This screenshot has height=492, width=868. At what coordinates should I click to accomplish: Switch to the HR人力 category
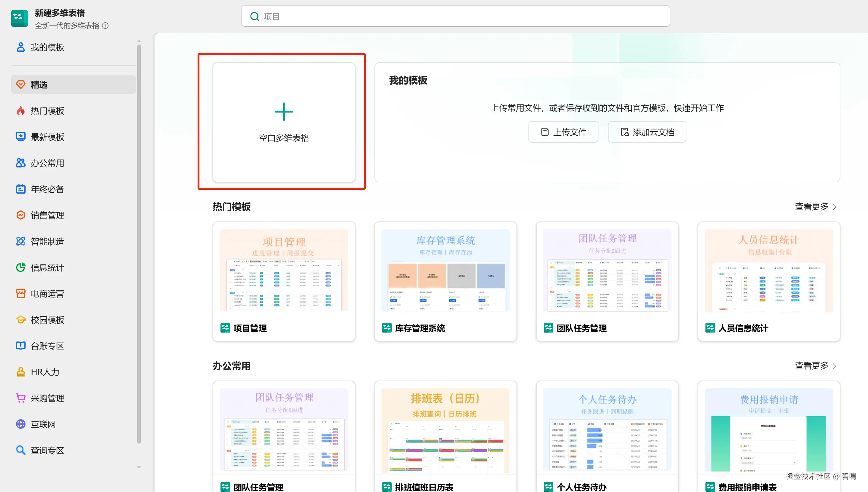click(45, 372)
